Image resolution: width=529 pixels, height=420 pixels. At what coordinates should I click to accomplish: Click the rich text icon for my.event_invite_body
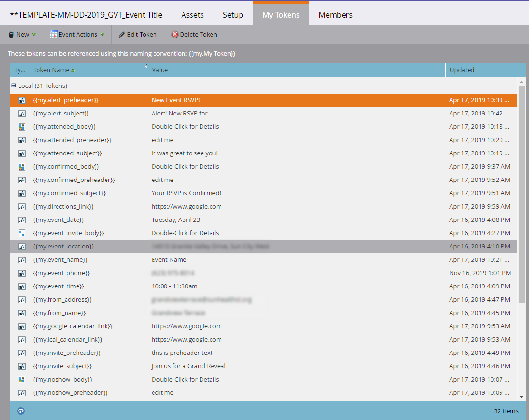tap(21, 233)
